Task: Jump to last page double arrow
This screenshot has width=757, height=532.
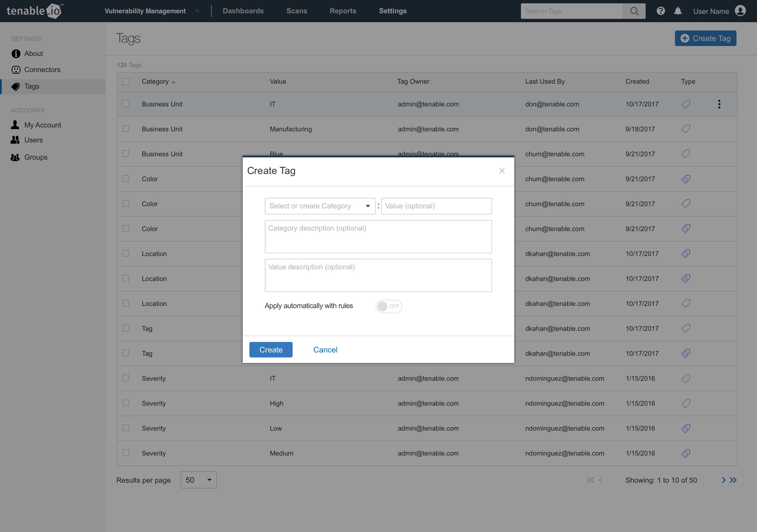Action: pos(733,480)
